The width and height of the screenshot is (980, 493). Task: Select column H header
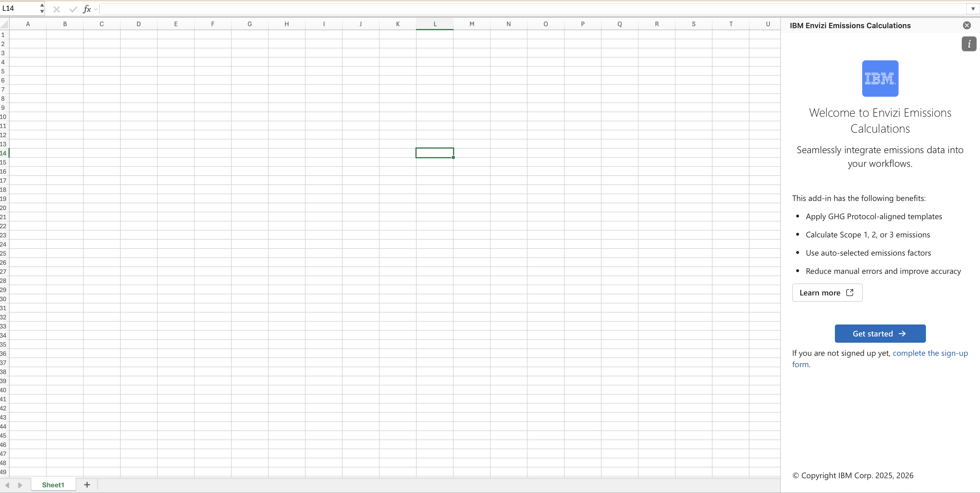(287, 24)
